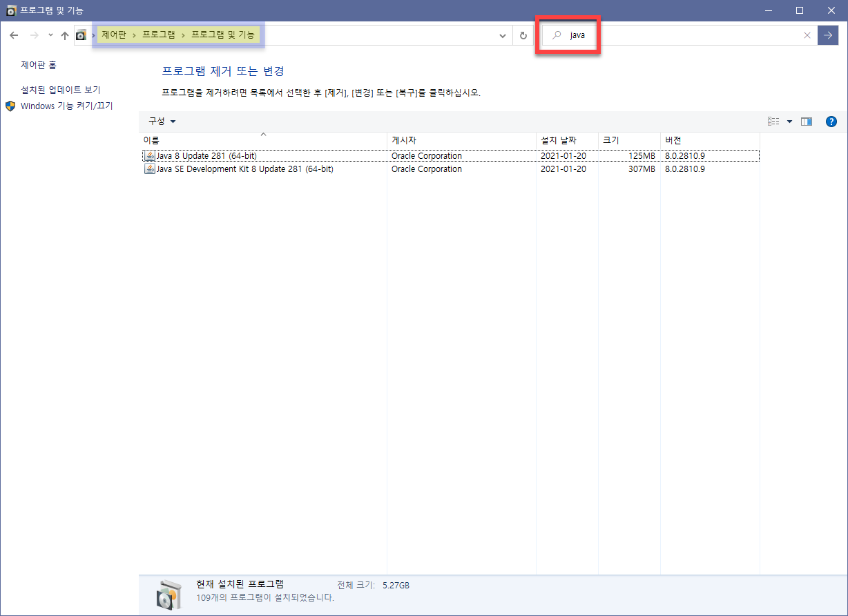This screenshot has height=616, width=848.
Task: Select 제어판 in the breadcrumb path
Action: pyautogui.click(x=114, y=35)
